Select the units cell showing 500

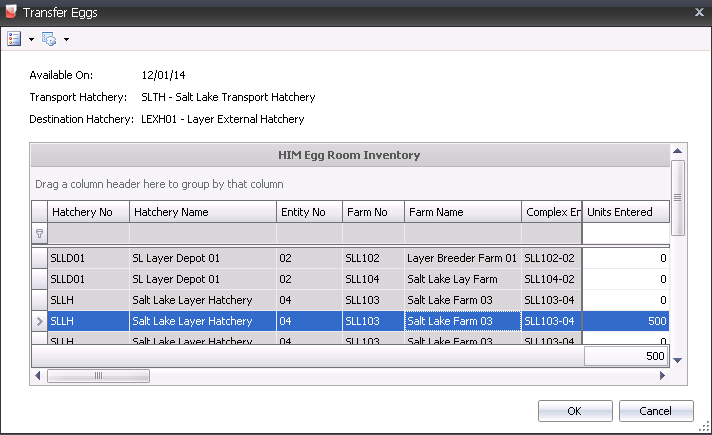pos(625,321)
